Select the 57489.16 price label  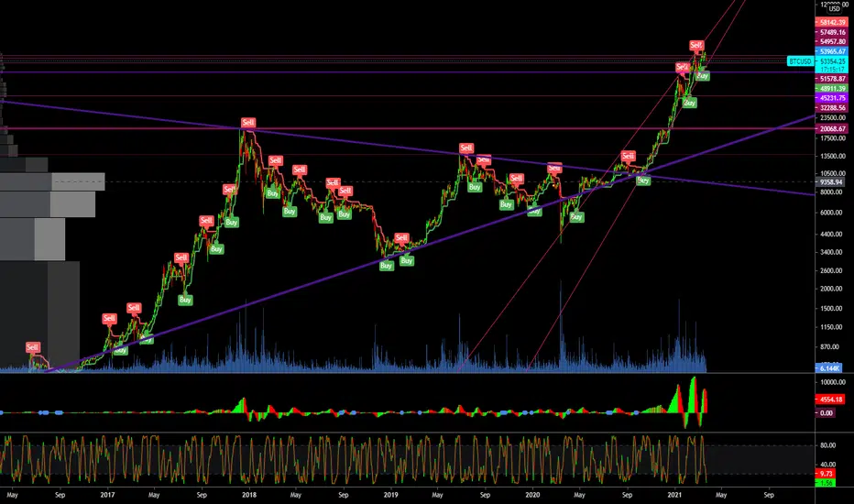point(831,32)
